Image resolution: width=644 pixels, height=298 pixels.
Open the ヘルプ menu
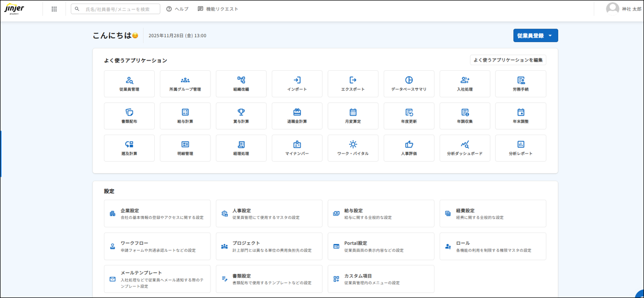coord(178,9)
